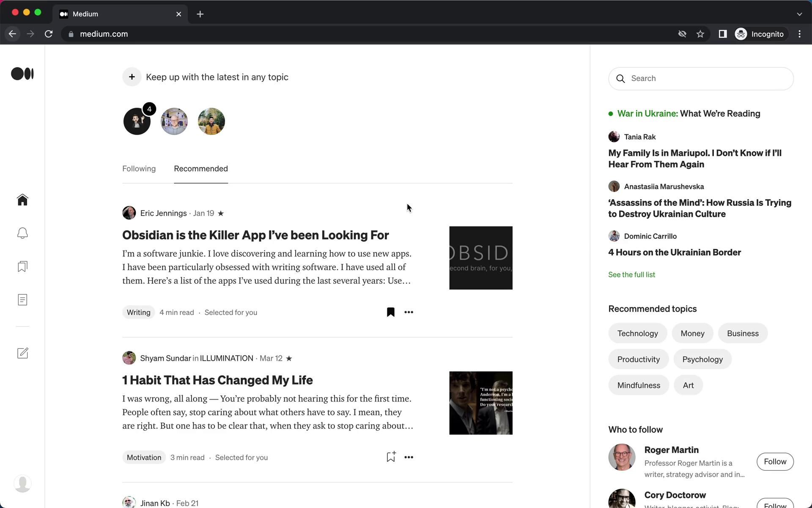The width and height of the screenshot is (812, 508).
Task: Expand the tab search chevron in the title bar
Action: tap(799, 14)
